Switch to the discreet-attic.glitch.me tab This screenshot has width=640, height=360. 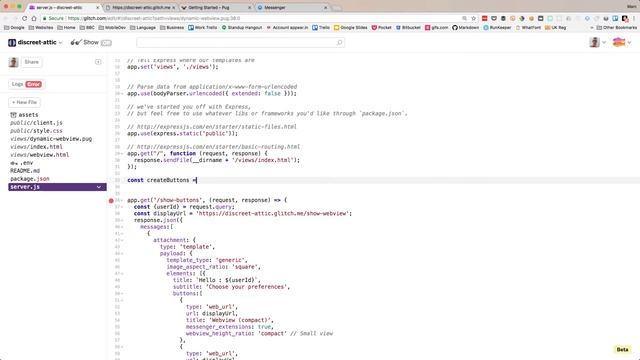click(140, 7)
